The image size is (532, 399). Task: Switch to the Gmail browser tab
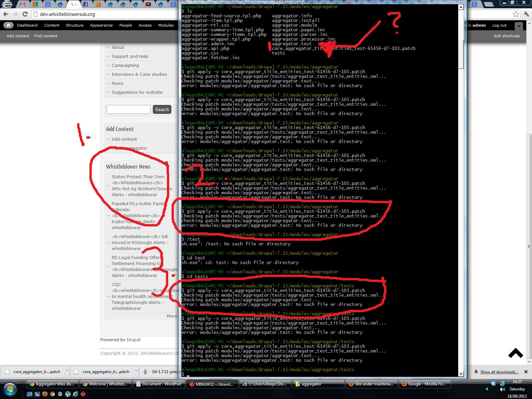click(x=22, y=4)
